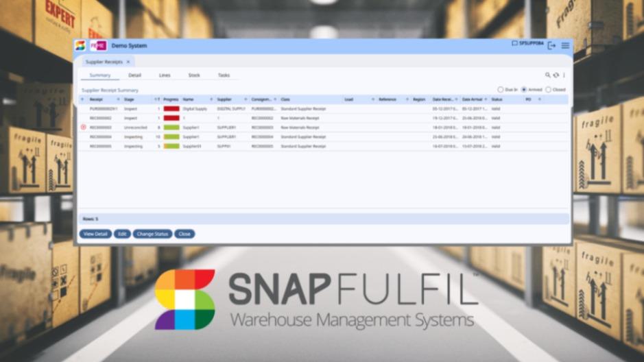Click the Snapfulfil logo icon in header

point(80,45)
